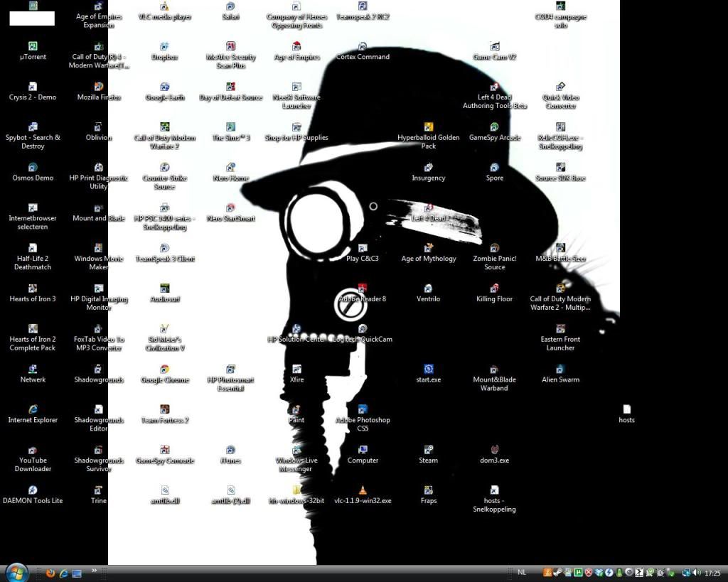
Task: Select the Fraps shortcut icon
Action: [x=429, y=495]
